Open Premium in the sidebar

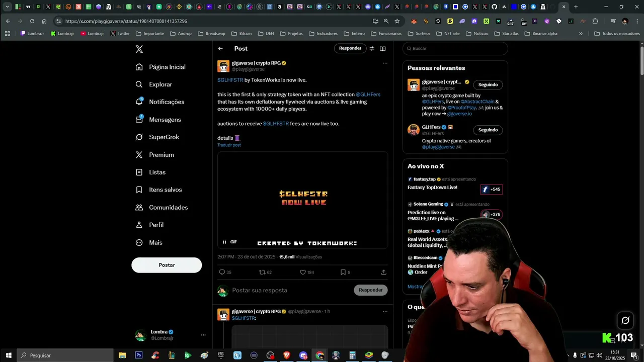pyautogui.click(x=155, y=155)
